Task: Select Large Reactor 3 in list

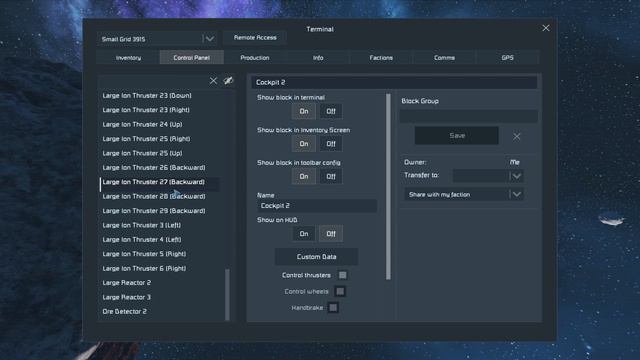Action: point(127,297)
